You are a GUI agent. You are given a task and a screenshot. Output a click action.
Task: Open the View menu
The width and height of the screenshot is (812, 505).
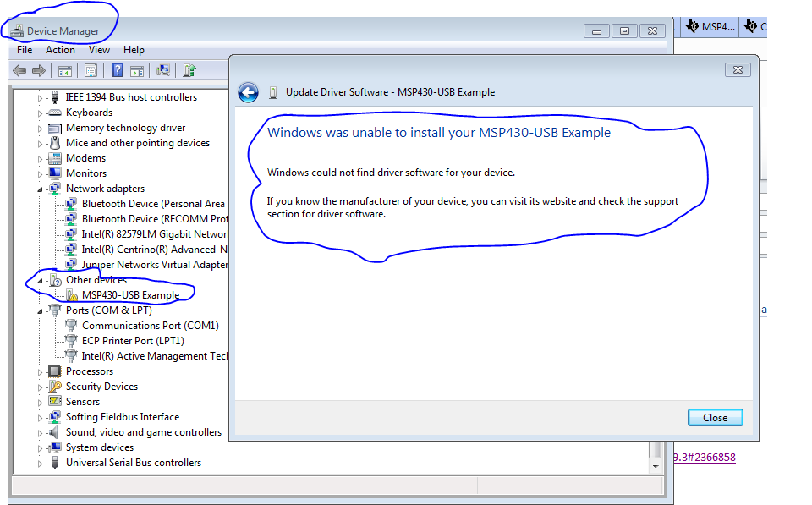[99, 50]
